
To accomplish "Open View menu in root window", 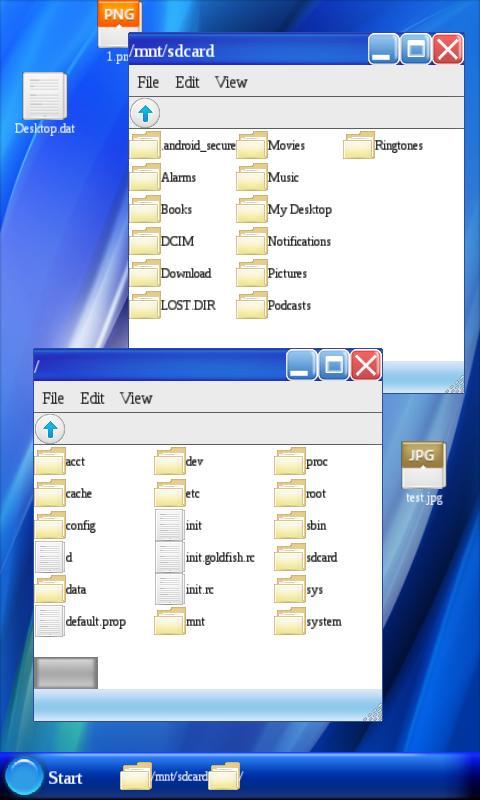I will click(x=136, y=398).
